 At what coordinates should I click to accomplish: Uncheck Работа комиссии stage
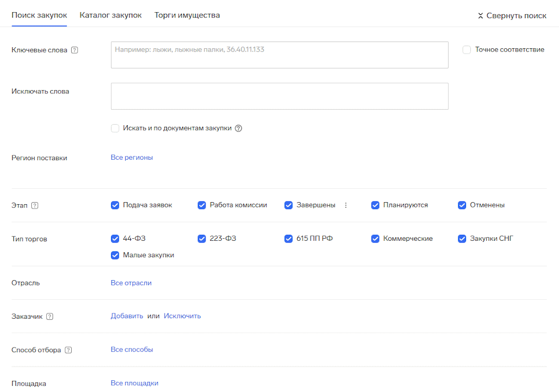coord(202,205)
